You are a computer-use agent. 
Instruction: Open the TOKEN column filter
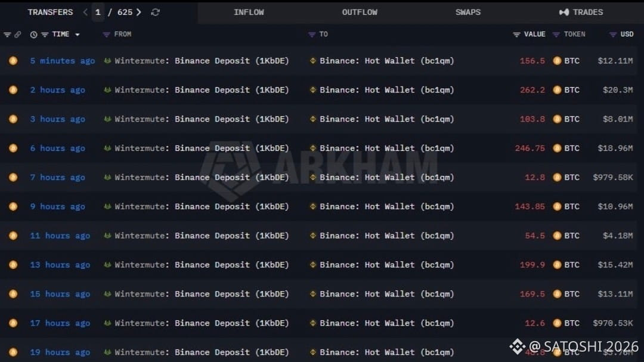coord(556,35)
